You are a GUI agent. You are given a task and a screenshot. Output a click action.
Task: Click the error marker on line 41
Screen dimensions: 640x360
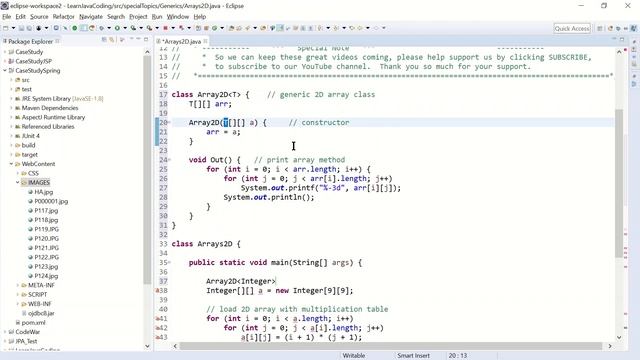(x=157, y=318)
